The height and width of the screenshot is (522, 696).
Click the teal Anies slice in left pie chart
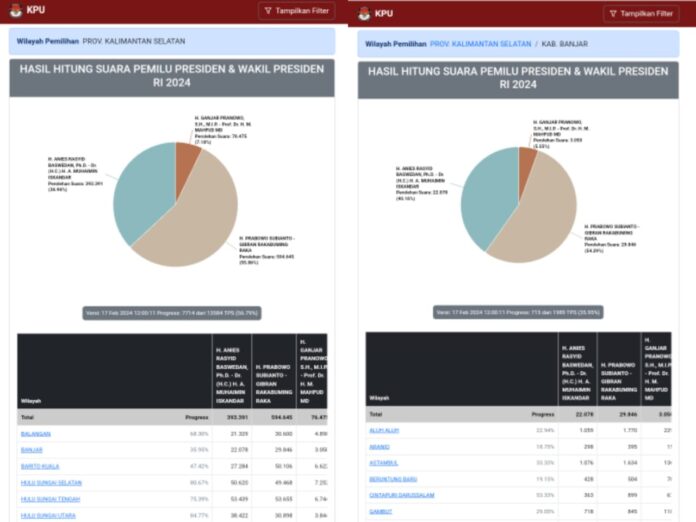point(140,190)
